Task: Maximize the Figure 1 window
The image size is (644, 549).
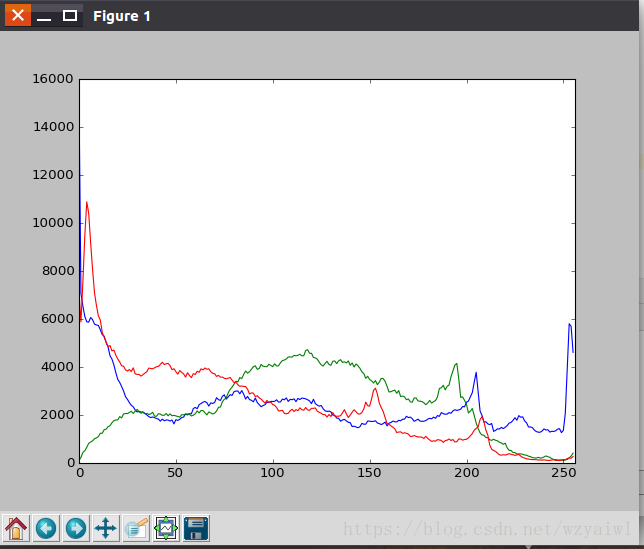Action: tap(70, 16)
